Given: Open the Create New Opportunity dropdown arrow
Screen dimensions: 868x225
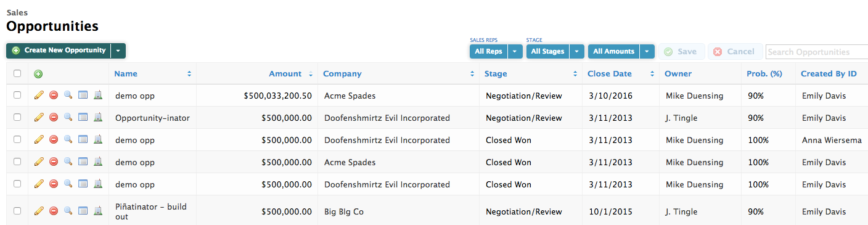Looking at the screenshot, I should coord(118,51).
